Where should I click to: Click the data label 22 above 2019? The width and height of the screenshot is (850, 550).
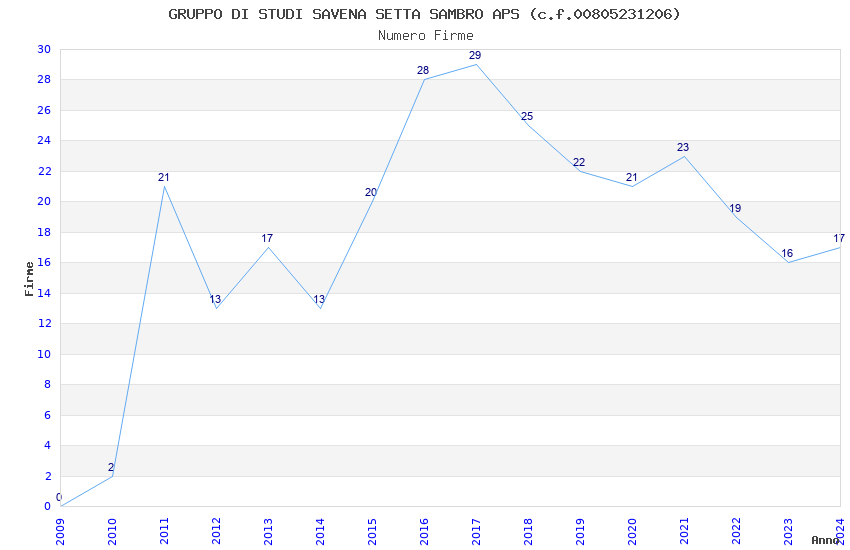(579, 162)
